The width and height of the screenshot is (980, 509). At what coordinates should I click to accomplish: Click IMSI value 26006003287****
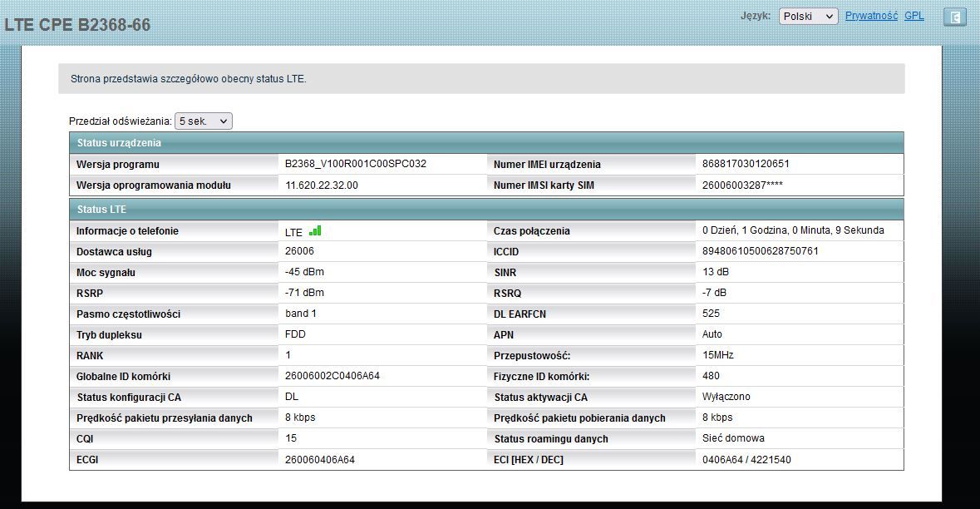coord(742,185)
